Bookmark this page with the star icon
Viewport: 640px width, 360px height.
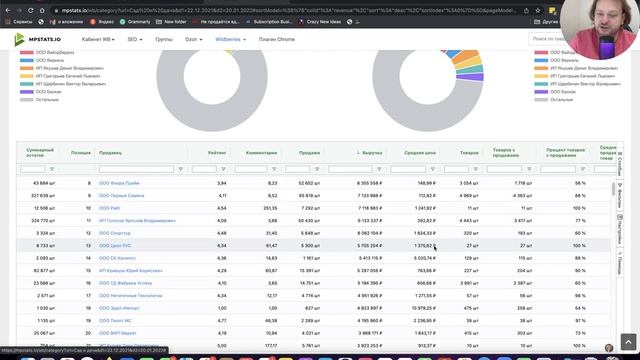tap(538, 11)
